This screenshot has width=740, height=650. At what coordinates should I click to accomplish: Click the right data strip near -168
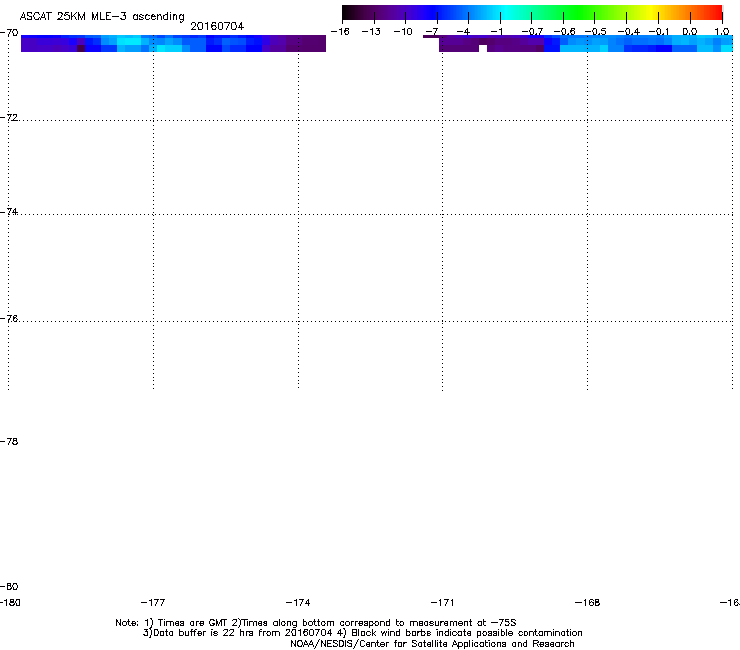coord(588,43)
